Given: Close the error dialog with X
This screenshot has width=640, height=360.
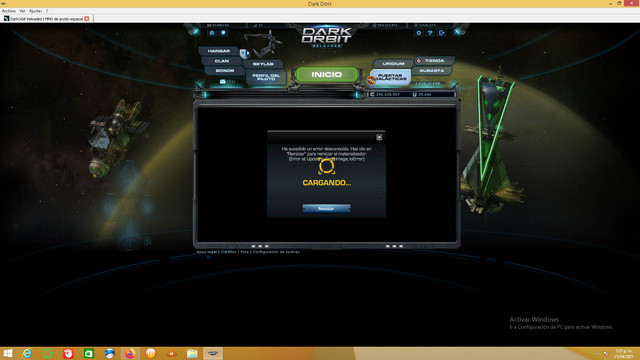Looking at the screenshot, I should [x=379, y=137].
